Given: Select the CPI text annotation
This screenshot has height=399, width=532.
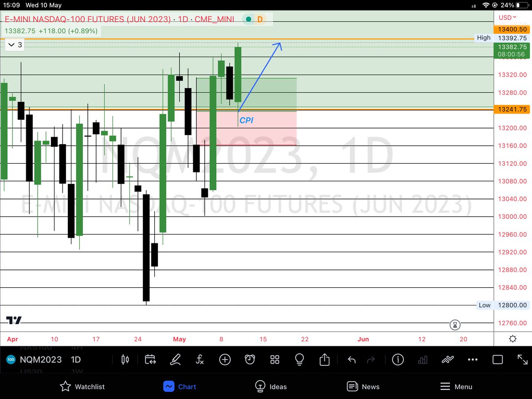Looking at the screenshot, I should coord(246,120).
